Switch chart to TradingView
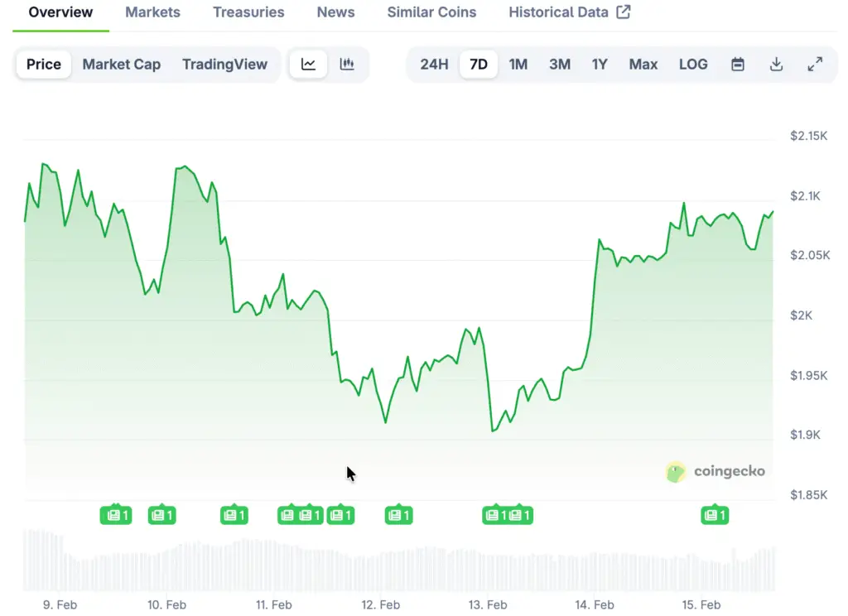The image size is (848, 616). click(224, 65)
